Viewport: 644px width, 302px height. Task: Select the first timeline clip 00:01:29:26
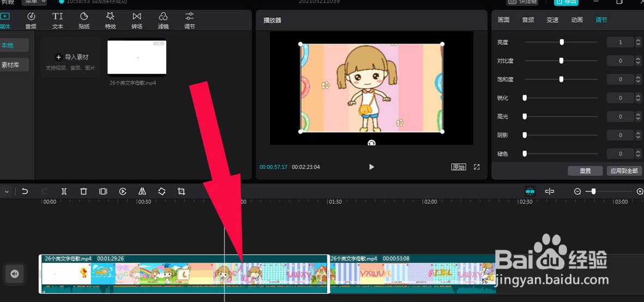coord(184,274)
